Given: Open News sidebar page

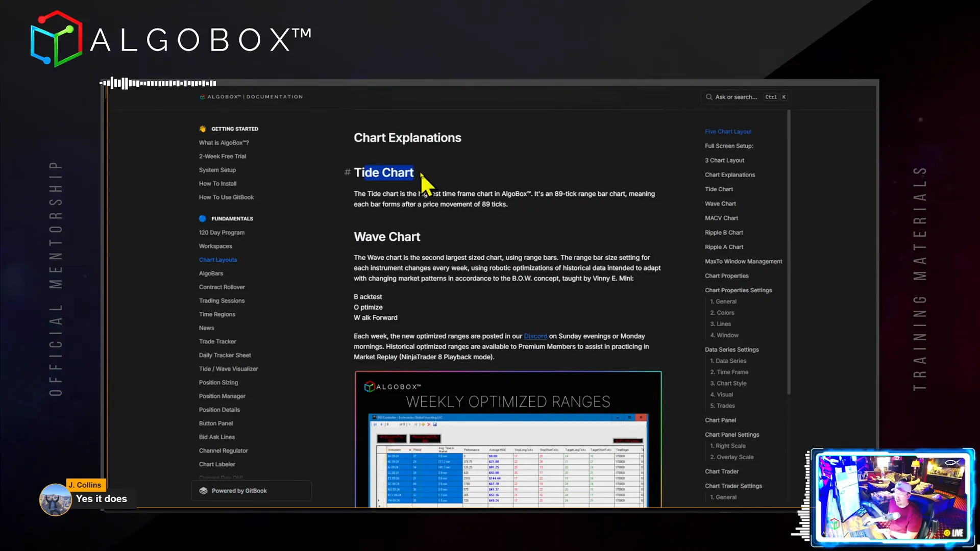Looking at the screenshot, I should [x=207, y=328].
